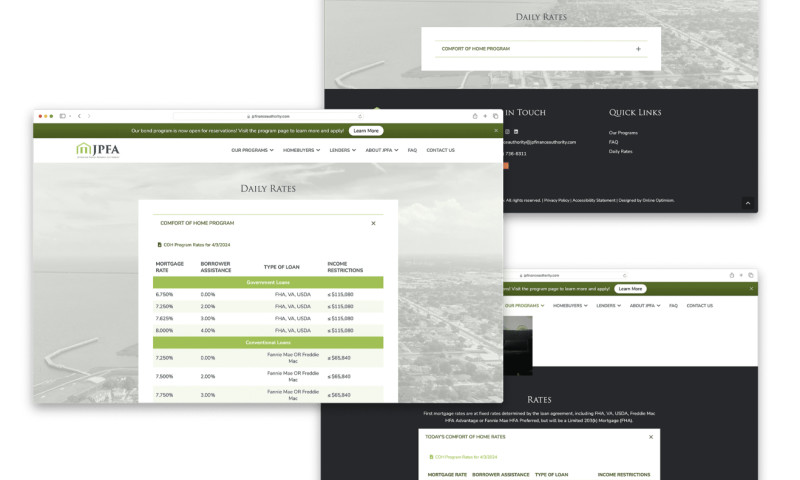800x480 pixels.
Task: Click new tab plus in bottom-right browser toolbar
Action: [741, 275]
